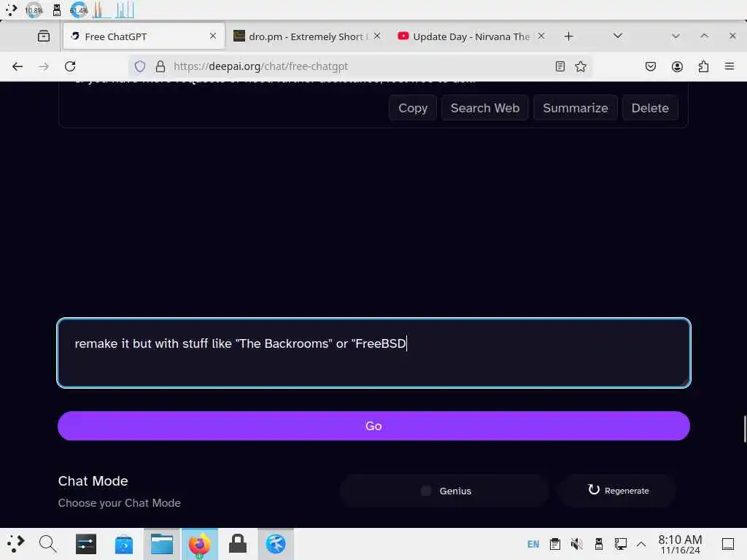Open the removable device tray icon
Viewport: 747px width, 560px height.
tap(599, 544)
